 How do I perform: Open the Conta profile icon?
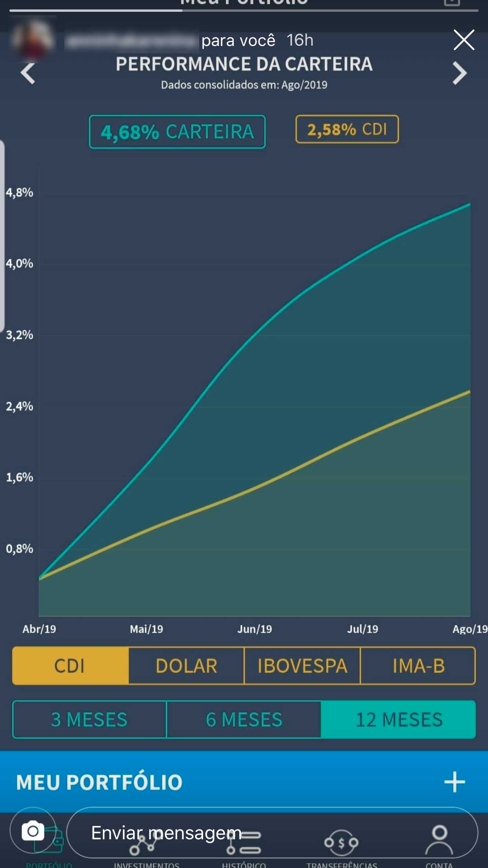click(439, 841)
